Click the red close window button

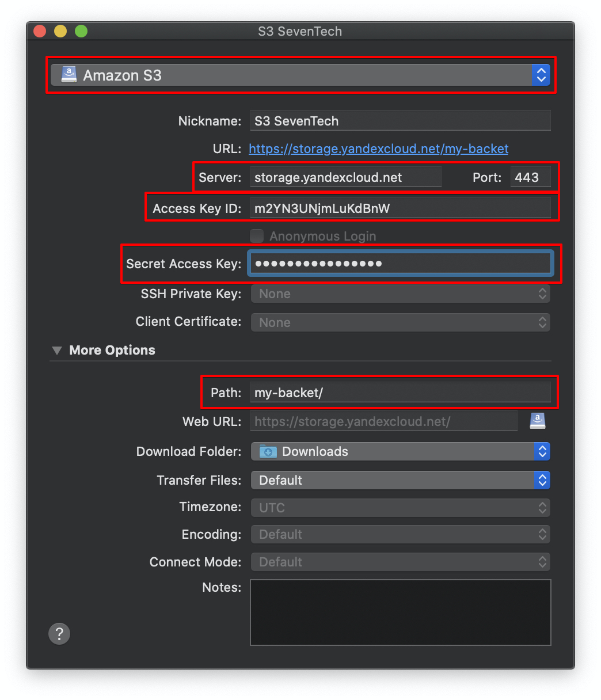[x=40, y=31]
